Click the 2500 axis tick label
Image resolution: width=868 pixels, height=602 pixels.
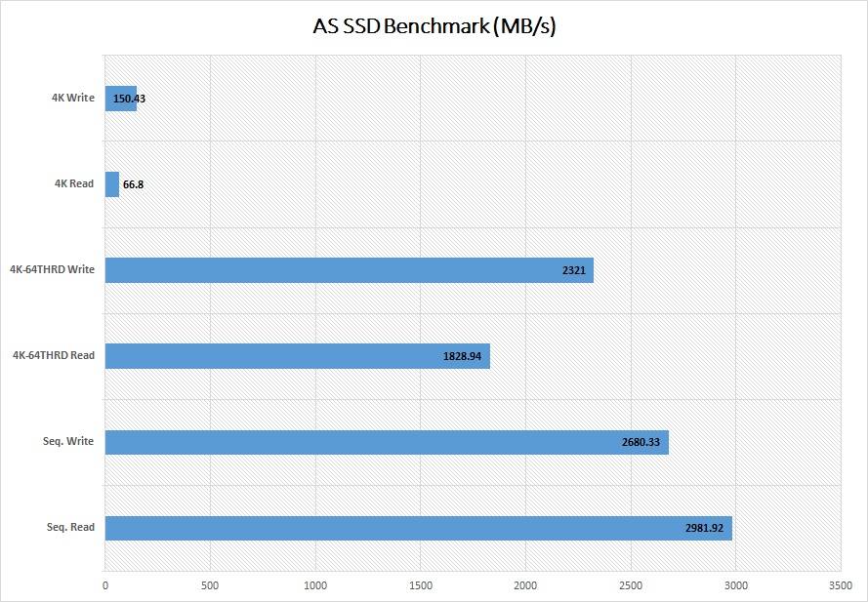click(x=631, y=586)
